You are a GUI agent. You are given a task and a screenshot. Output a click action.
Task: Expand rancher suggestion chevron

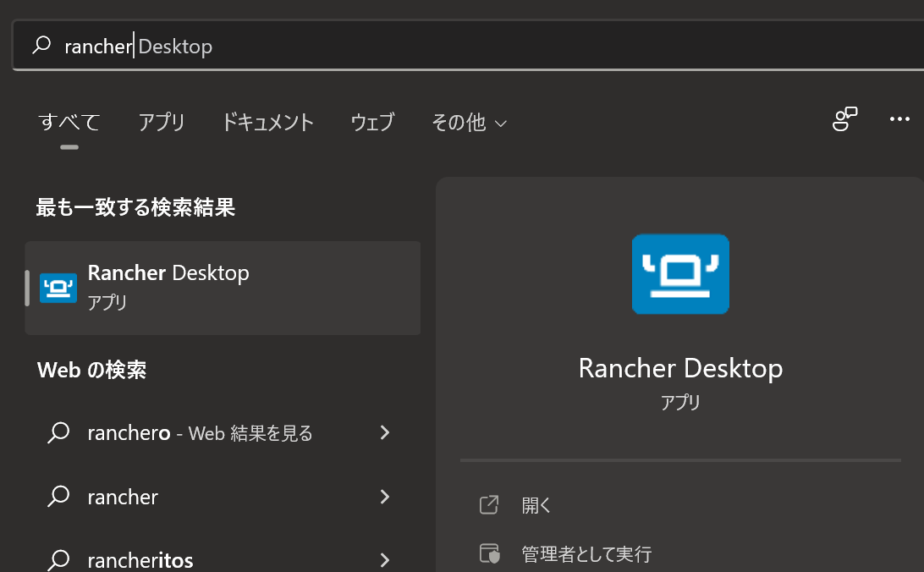(385, 498)
